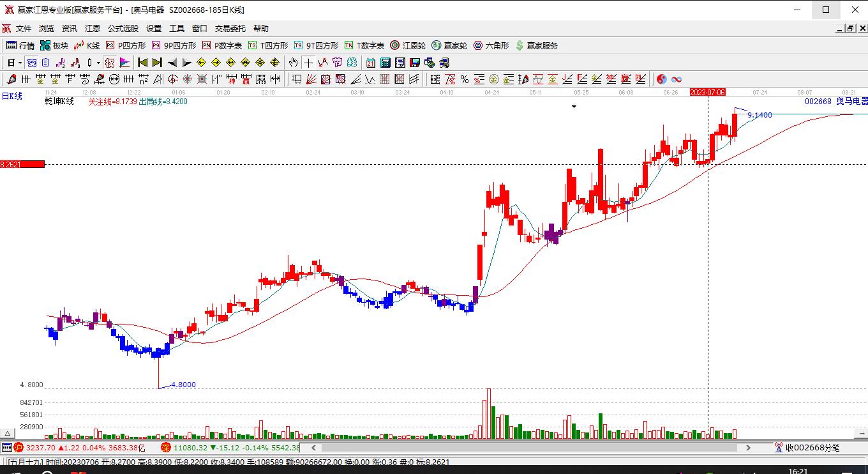
Task: Click the yin-yang Tai Chi icon
Action: (662, 79)
